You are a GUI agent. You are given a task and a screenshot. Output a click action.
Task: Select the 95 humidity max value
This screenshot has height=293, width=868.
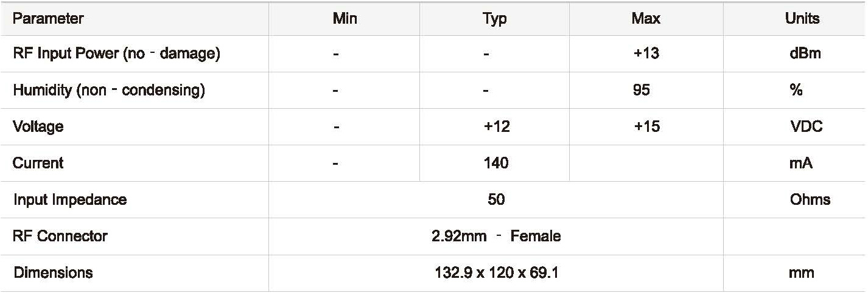642,91
